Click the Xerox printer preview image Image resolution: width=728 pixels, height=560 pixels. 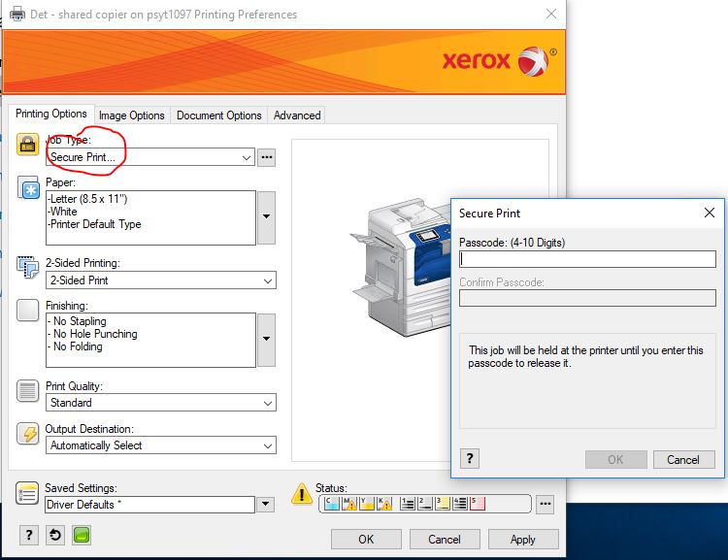pyautogui.click(x=400, y=267)
